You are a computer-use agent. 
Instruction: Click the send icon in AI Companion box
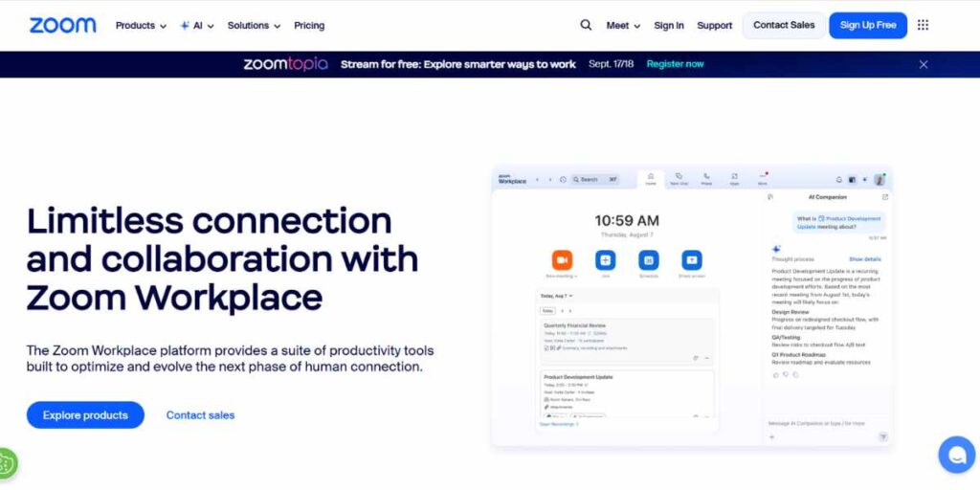883,436
